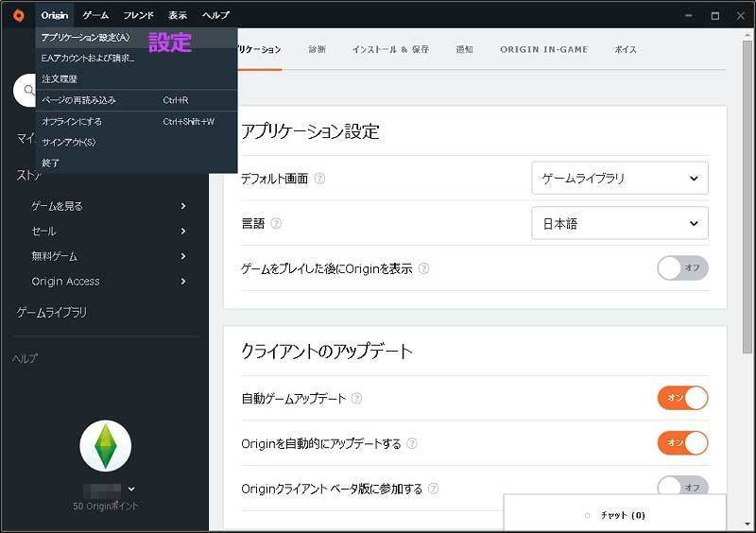
Task: Click help icon beside ベータ版に参加する
Action: pos(434,489)
